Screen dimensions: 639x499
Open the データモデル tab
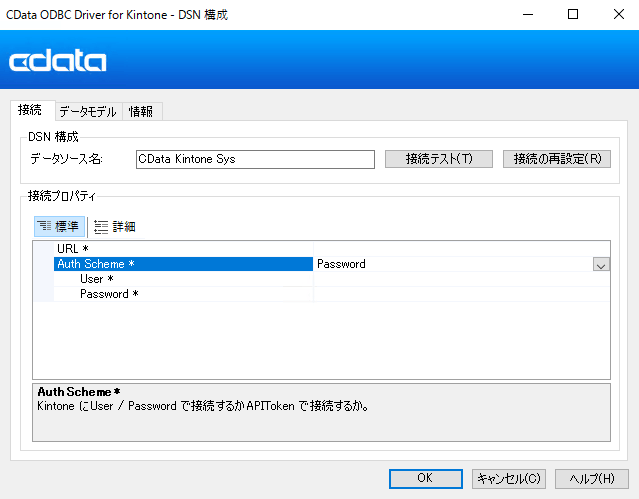87,112
